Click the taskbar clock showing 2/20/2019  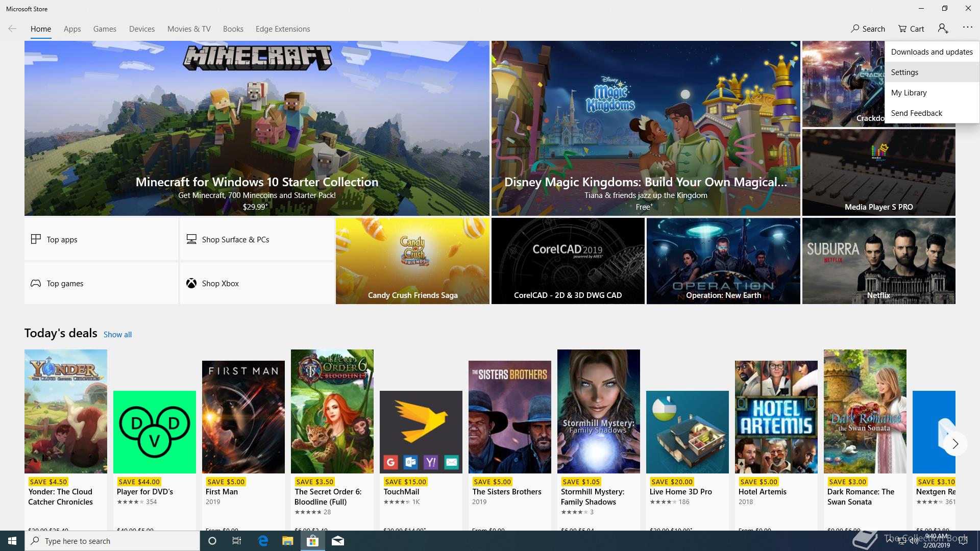(x=936, y=541)
